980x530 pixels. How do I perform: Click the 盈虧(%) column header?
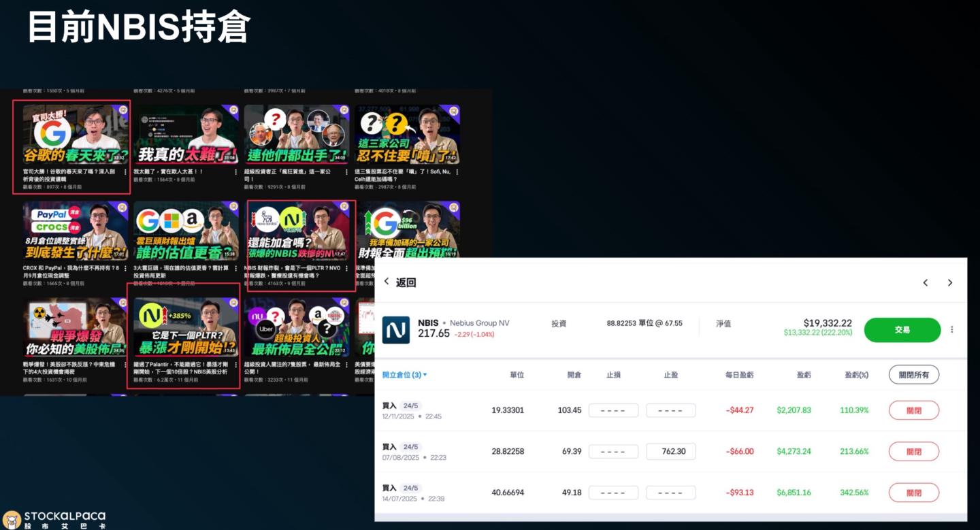tap(856, 375)
